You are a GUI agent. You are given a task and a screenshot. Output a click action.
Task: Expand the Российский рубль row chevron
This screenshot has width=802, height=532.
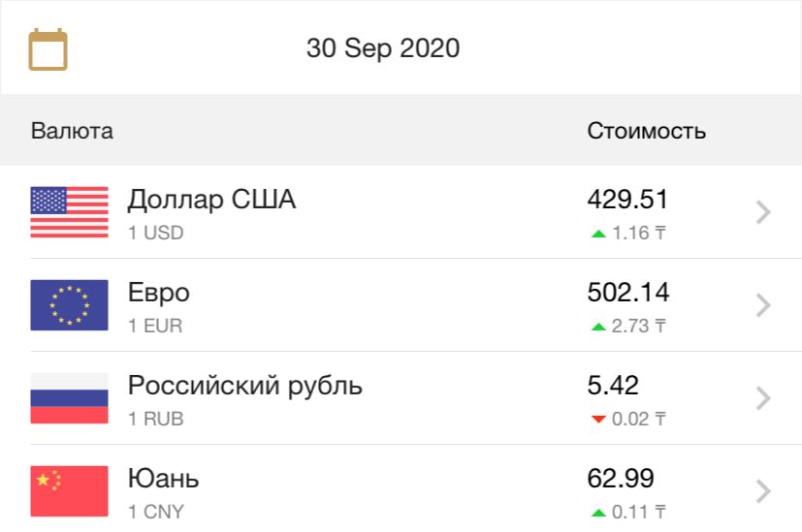pyautogui.click(x=763, y=398)
